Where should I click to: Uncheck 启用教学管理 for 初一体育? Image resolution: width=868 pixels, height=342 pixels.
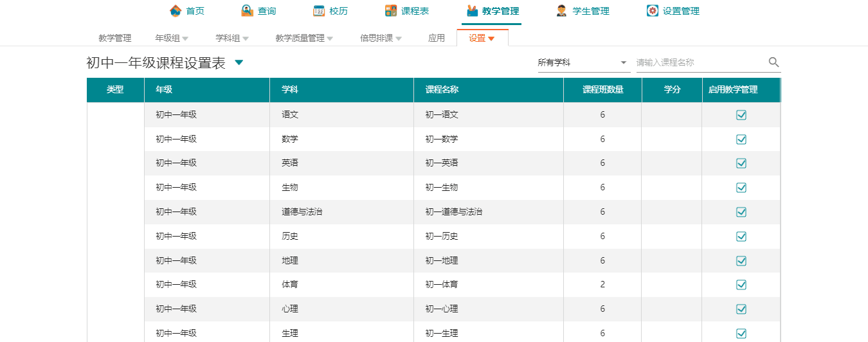(741, 285)
